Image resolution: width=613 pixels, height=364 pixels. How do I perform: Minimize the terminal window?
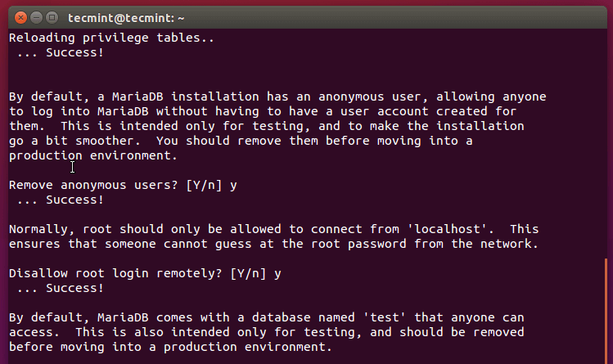35,16
